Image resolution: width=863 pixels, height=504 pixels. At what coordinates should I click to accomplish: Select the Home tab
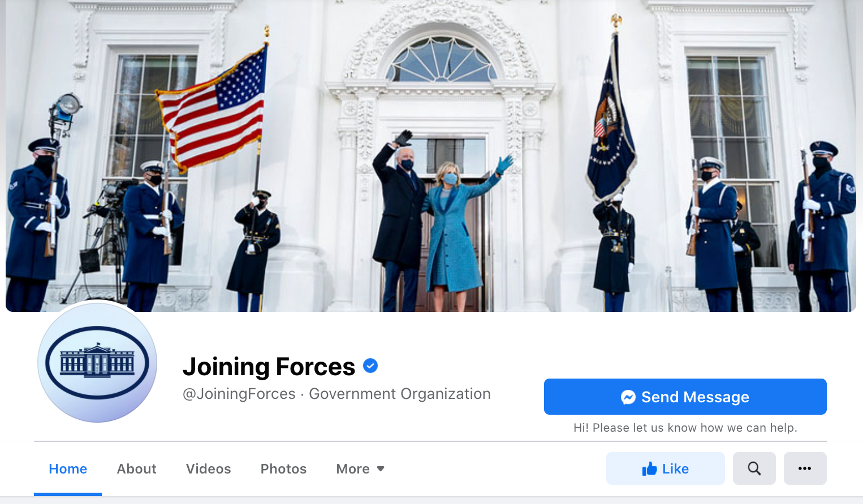coord(68,469)
